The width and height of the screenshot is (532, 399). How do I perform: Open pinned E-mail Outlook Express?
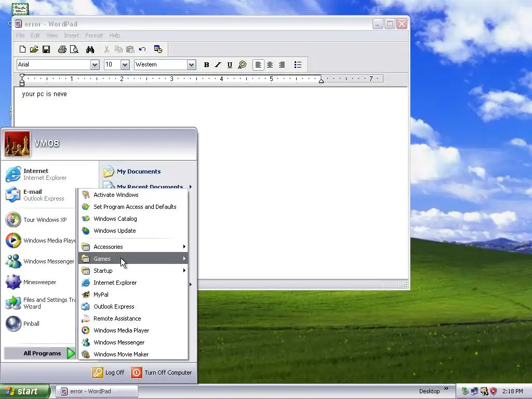pyautogui.click(x=39, y=195)
